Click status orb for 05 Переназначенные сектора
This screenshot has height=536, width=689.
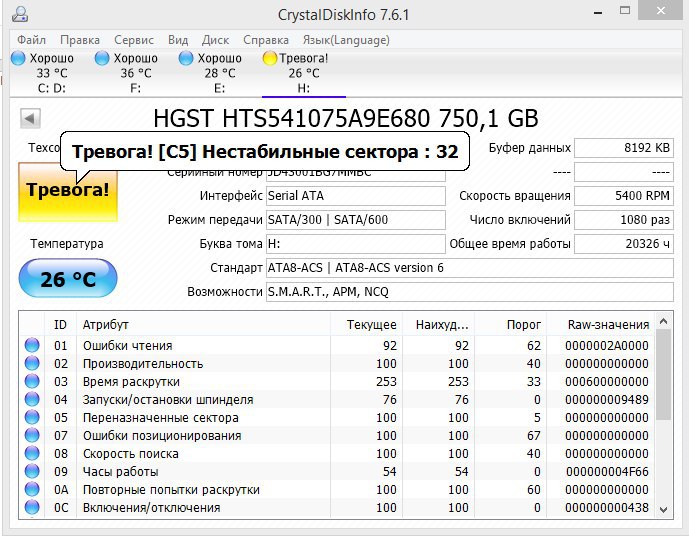[x=32, y=417]
